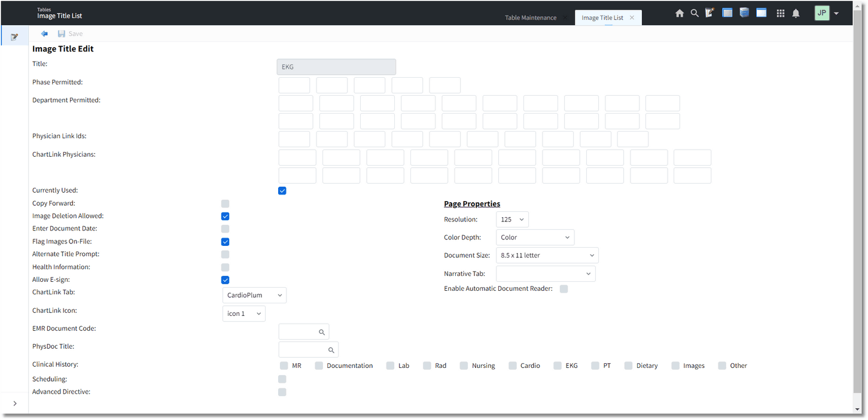This screenshot has height=420, width=868.
Task: Open the blue table grid icon
Action: (x=727, y=13)
